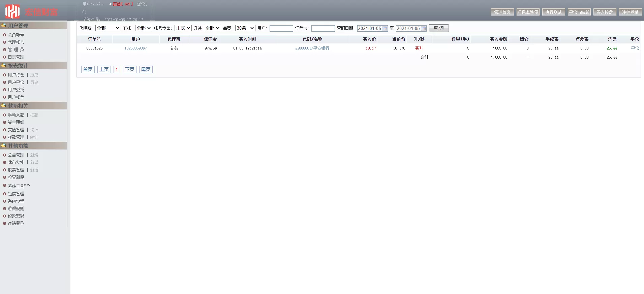Viewport: 644px width, 294px height.
Task: Select 平仓与结算 in top navigation
Action: (579, 12)
